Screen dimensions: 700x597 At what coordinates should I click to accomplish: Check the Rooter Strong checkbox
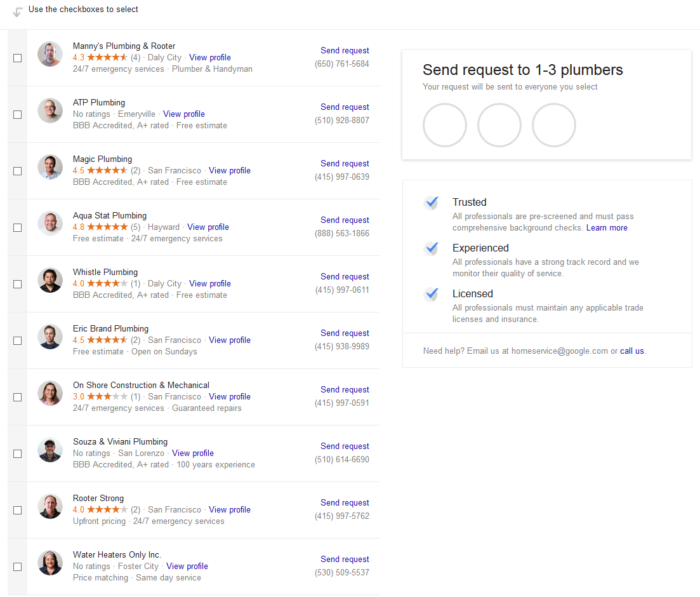click(18, 511)
